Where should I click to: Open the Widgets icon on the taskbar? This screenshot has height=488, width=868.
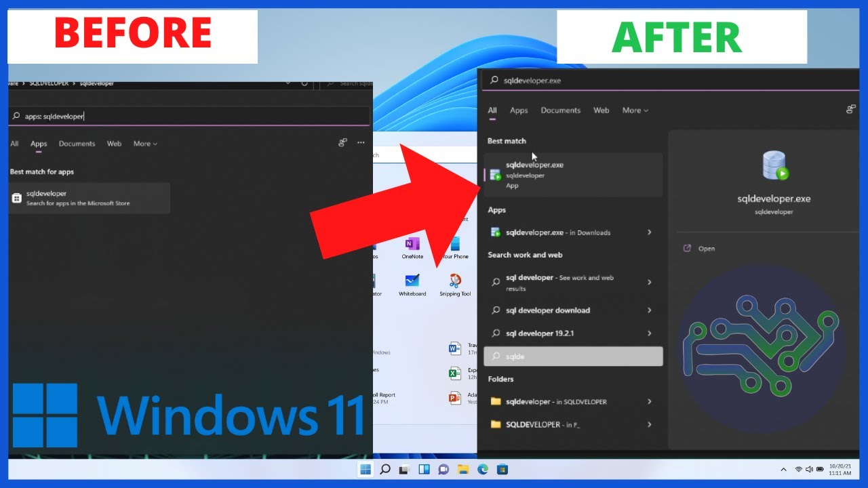(424, 469)
